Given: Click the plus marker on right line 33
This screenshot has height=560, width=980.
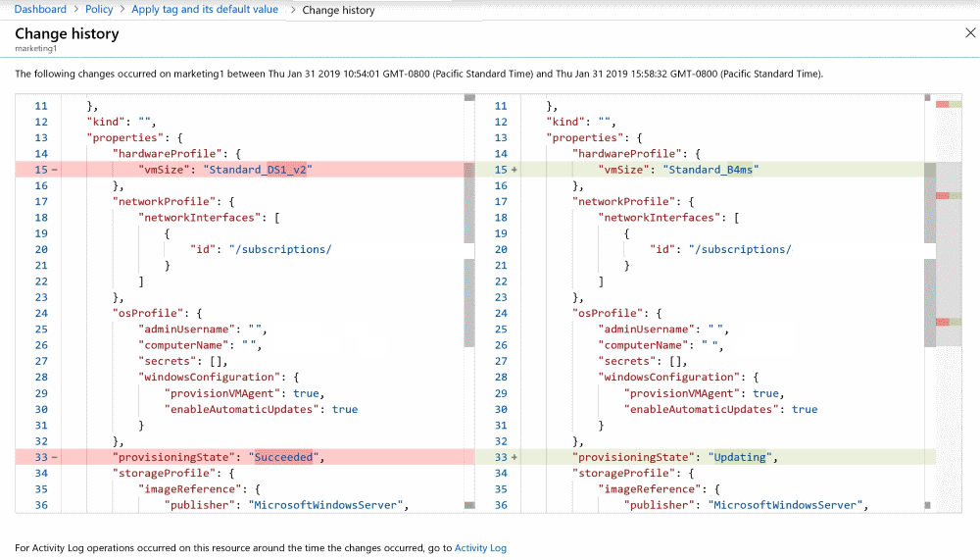Looking at the screenshot, I should click(x=514, y=457).
